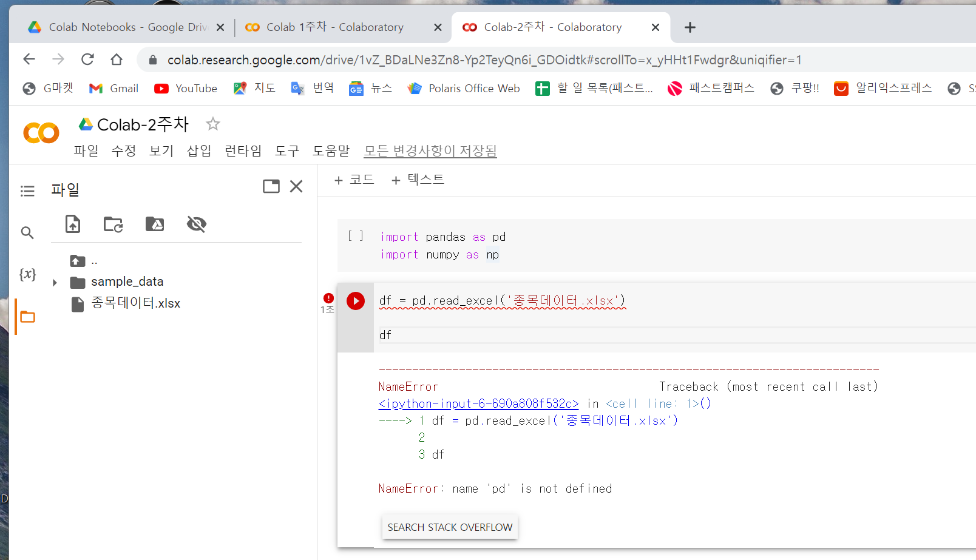Select the 종목데이터.xlsx file
The width and height of the screenshot is (976, 560).
pos(136,303)
